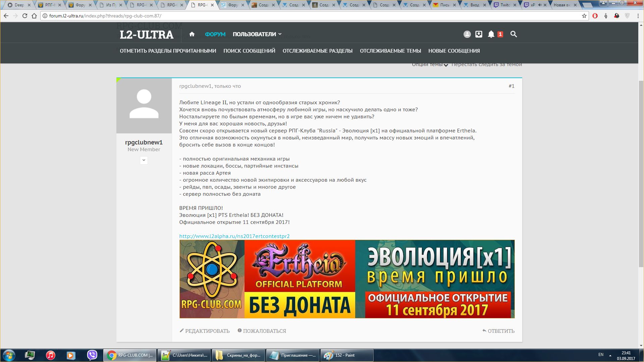Click the Эволюция x1 banner image
Viewport: 644px width, 362px height.
tap(347, 279)
